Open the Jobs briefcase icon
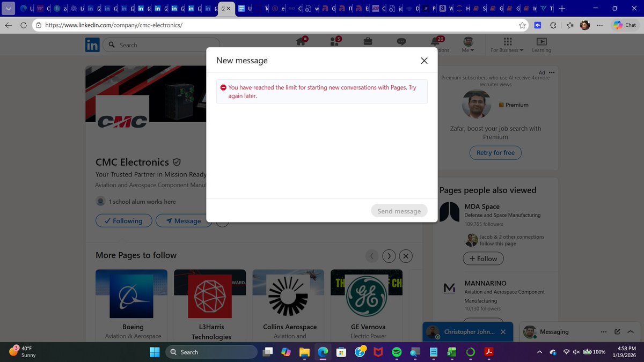Image resolution: width=644 pixels, height=362 pixels. [368, 42]
